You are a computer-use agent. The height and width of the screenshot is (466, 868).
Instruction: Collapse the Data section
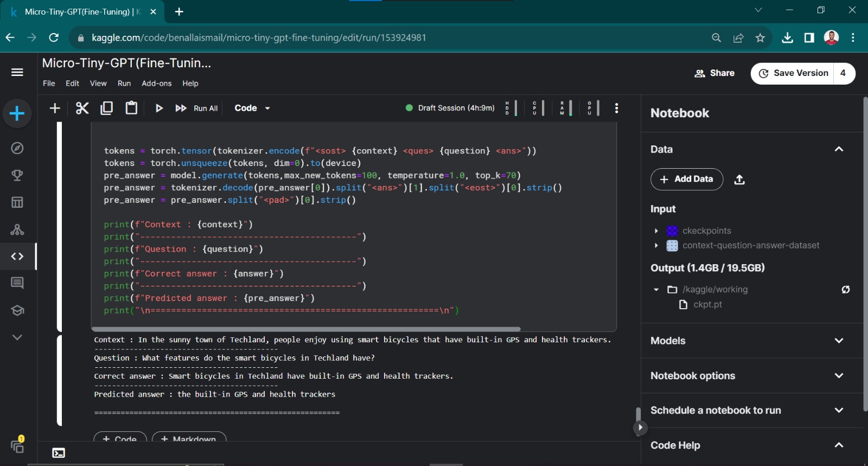pos(839,149)
